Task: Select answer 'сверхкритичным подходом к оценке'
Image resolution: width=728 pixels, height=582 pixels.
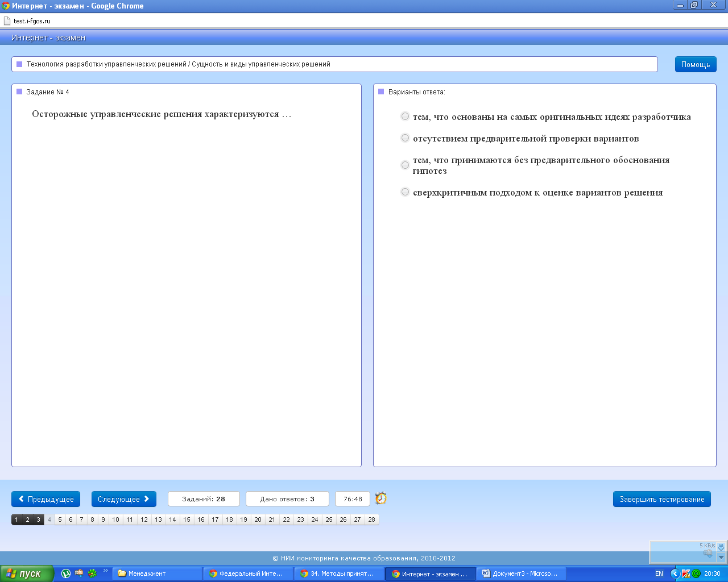Action: pos(405,192)
